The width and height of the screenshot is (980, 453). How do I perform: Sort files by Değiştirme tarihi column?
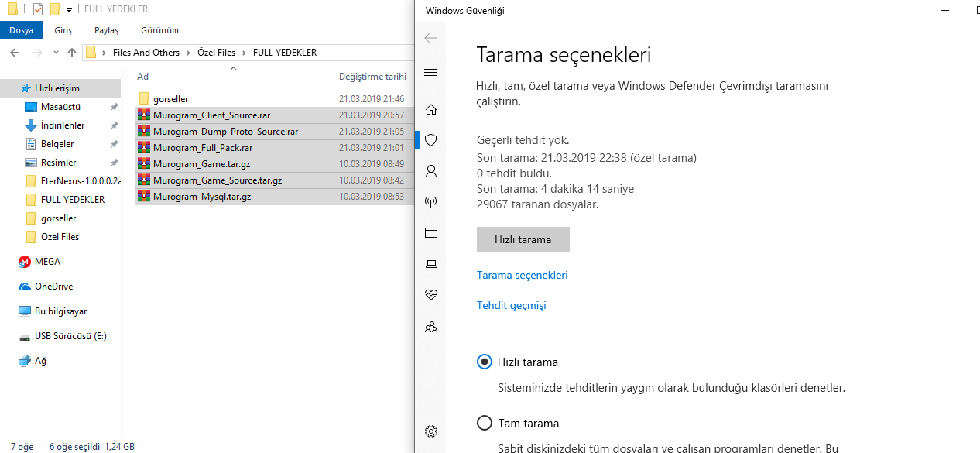pyautogui.click(x=372, y=77)
